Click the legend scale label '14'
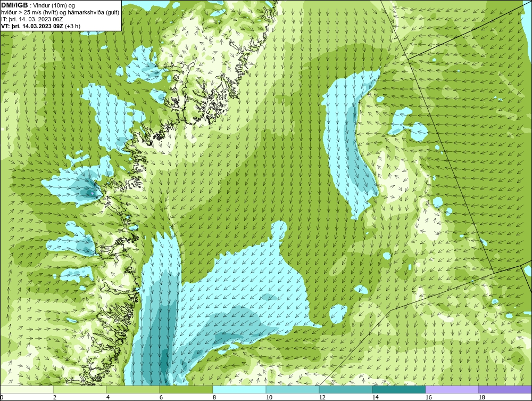This screenshot has height=401, width=532. (x=375, y=397)
